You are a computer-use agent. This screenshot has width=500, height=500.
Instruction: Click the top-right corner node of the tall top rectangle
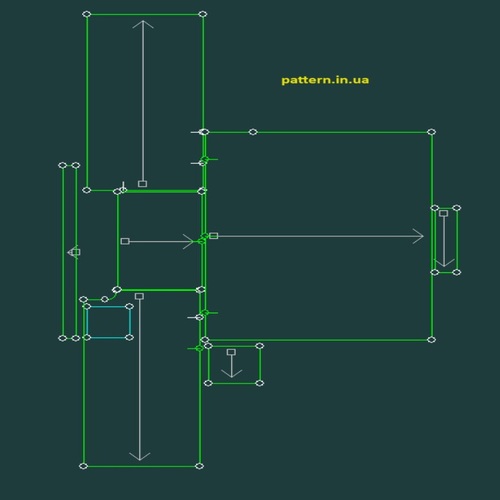(x=203, y=14)
